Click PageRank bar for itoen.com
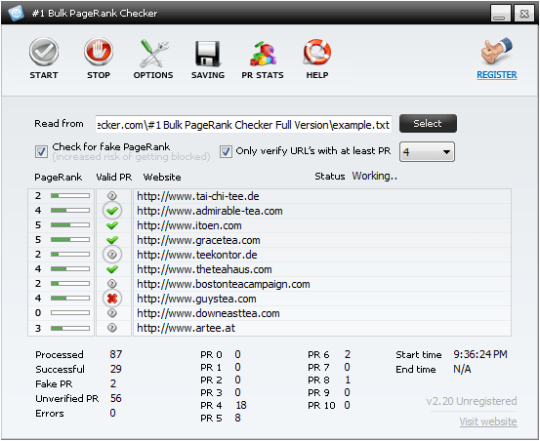Screen dimensions: 540x441 click(70, 225)
